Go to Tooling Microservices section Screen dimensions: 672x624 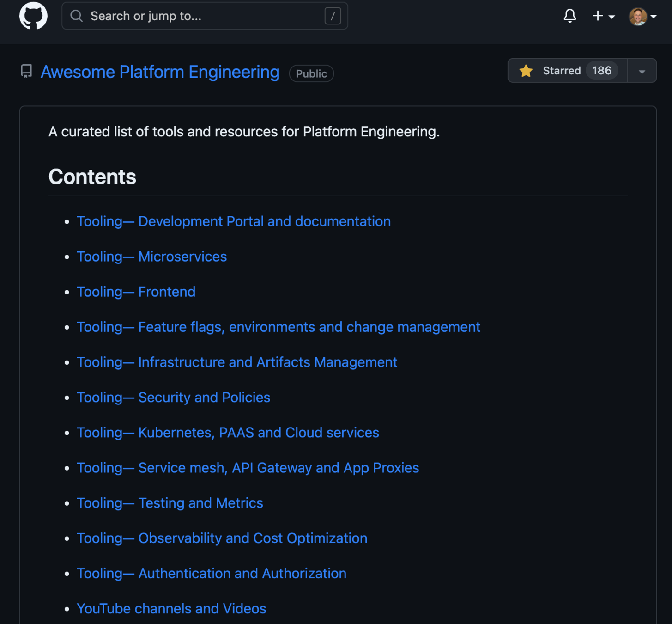click(x=151, y=257)
